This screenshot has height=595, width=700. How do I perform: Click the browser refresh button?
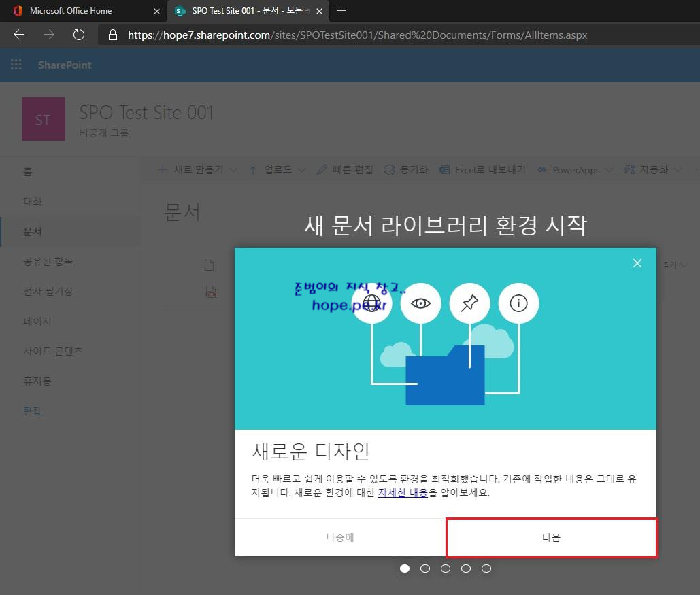pyautogui.click(x=79, y=35)
